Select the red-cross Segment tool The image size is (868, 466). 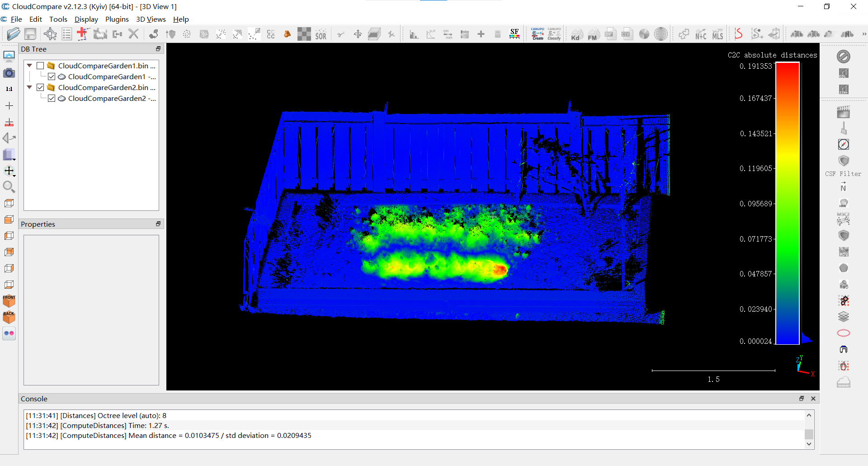(x=83, y=34)
